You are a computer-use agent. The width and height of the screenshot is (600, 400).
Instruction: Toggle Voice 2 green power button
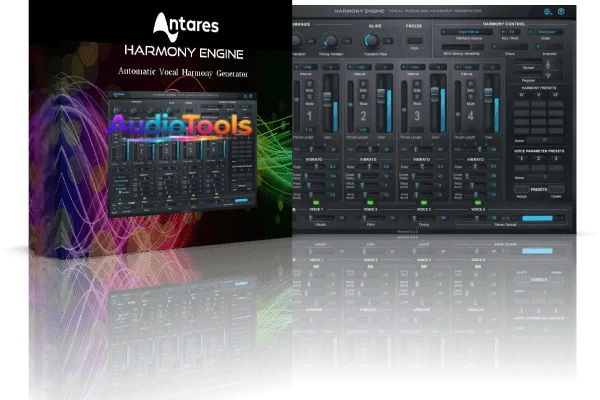tap(370, 202)
